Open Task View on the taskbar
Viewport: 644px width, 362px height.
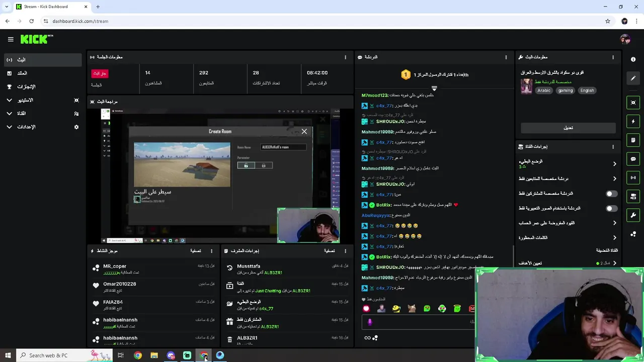point(121,355)
